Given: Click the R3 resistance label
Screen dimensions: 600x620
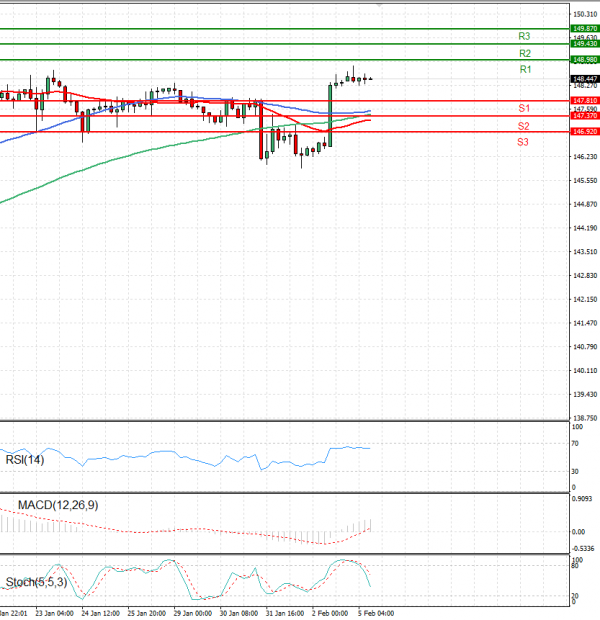Looking at the screenshot, I should (524, 36).
